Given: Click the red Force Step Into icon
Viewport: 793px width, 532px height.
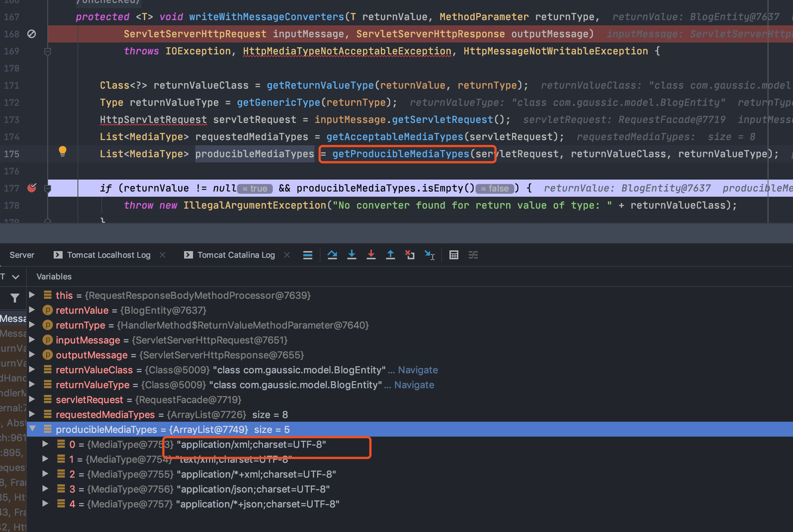Looking at the screenshot, I should pyautogui.click(x=371, y=255).
